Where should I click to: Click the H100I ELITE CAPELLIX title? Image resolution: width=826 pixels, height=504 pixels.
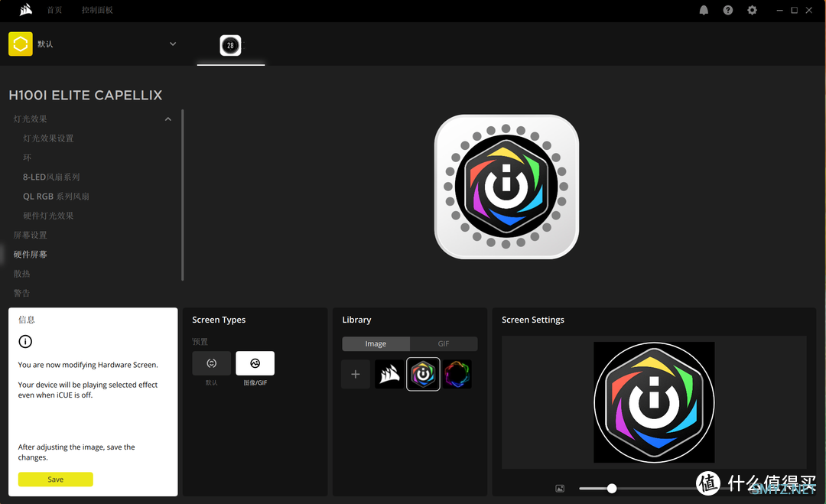86,96
